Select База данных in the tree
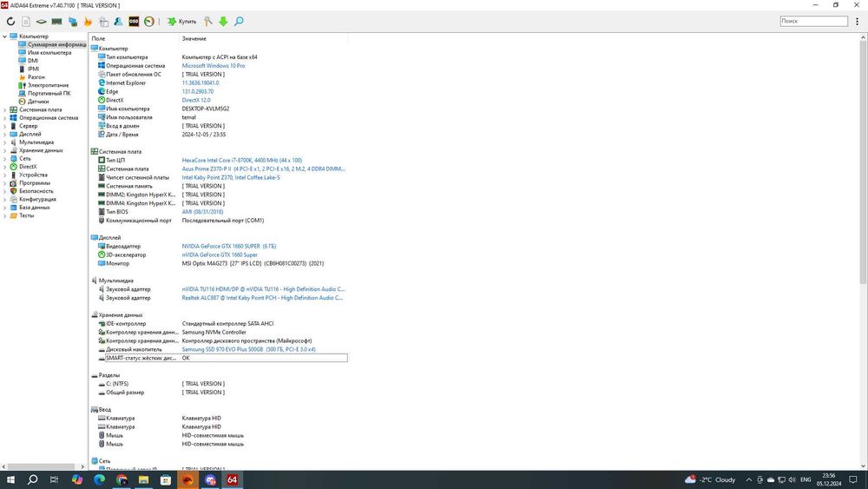This screenshot has height=489, width=868. point(35,207)
